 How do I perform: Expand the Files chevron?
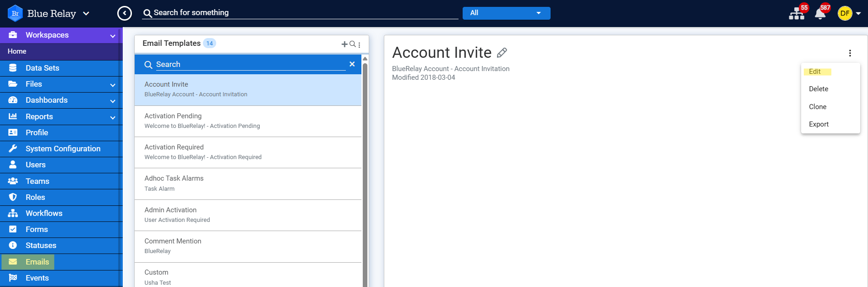(113, 85)
